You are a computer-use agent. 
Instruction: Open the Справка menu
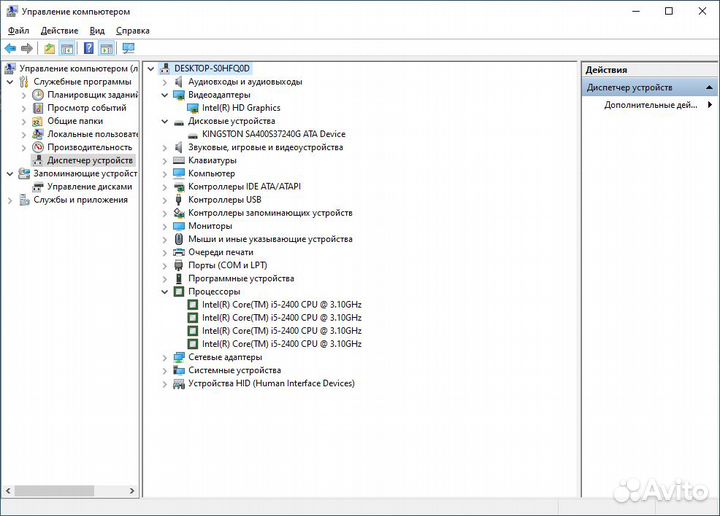(x=133, y=31)
